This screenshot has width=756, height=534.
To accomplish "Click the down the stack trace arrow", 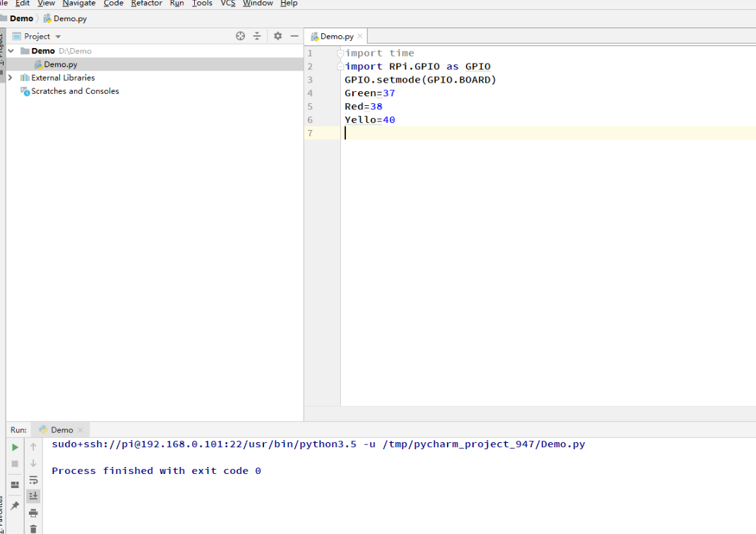I will [33, 463].
